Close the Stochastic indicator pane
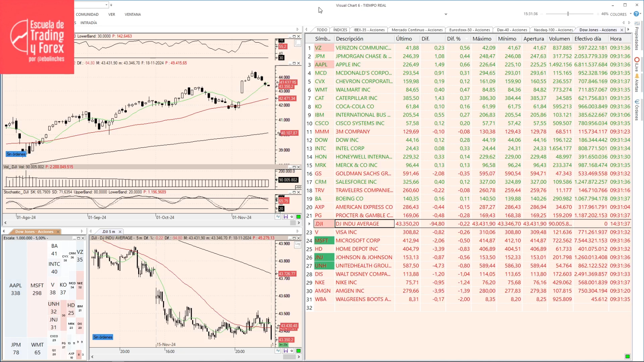Screen dimensions: 644x362 (x=299, y=192)
